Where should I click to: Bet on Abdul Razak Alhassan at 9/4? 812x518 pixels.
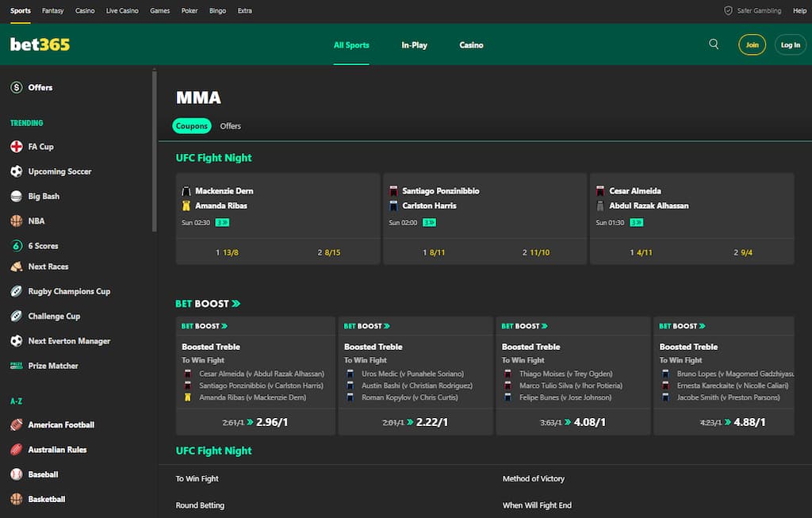click(x=743, y=252)
